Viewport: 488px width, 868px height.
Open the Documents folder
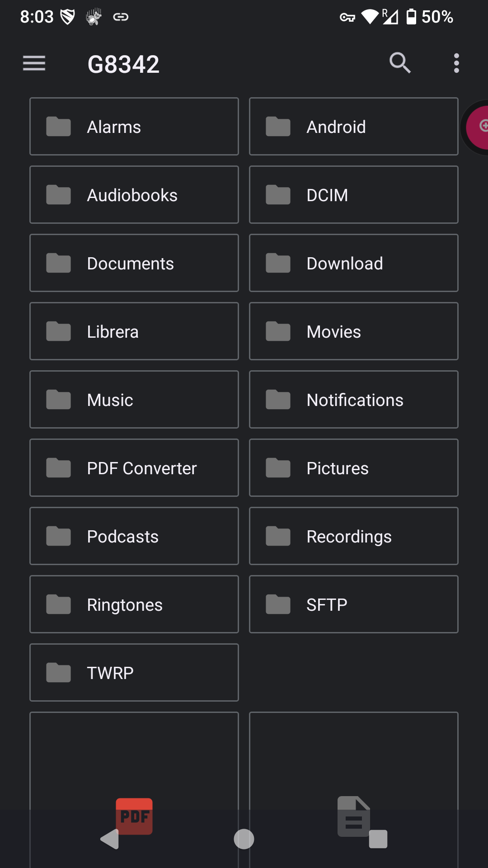coord(134,263)
